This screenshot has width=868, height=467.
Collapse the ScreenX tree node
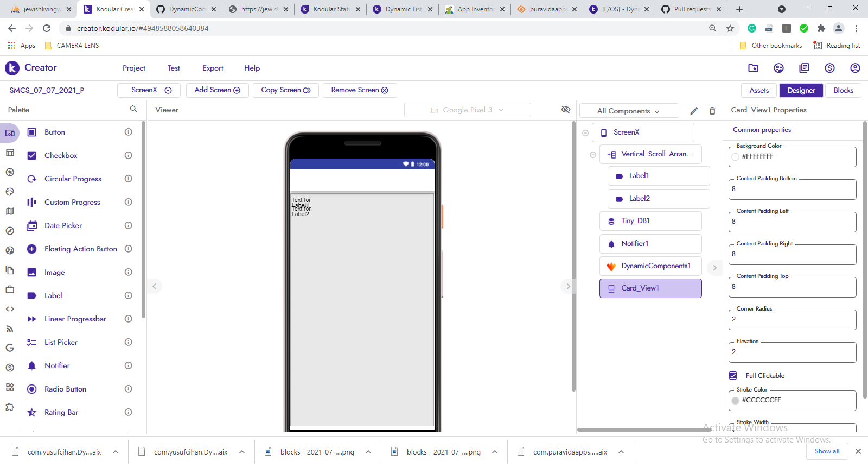[585, 133]
